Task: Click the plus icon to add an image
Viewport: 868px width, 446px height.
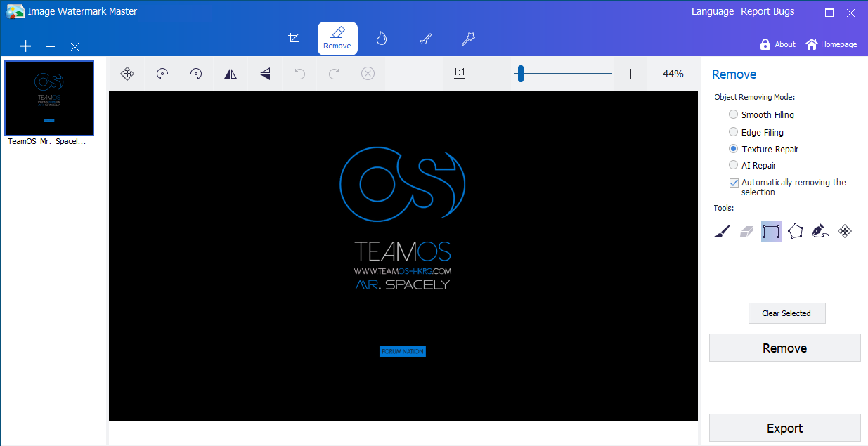Action: click(25, 46)
